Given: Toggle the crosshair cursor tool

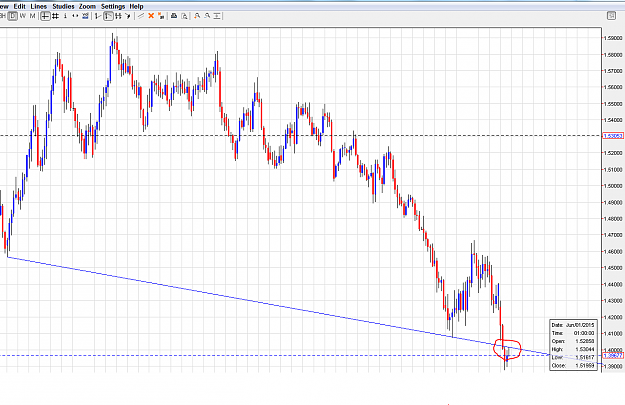Looking at the screenshot, I should click(45, 16).
